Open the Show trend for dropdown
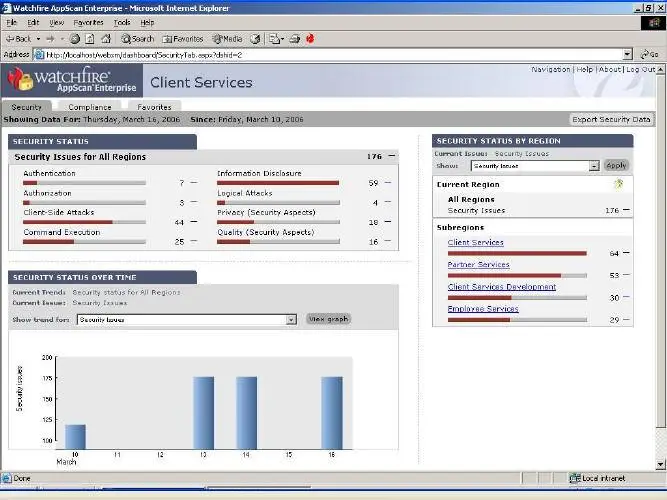 pos(291,319)
